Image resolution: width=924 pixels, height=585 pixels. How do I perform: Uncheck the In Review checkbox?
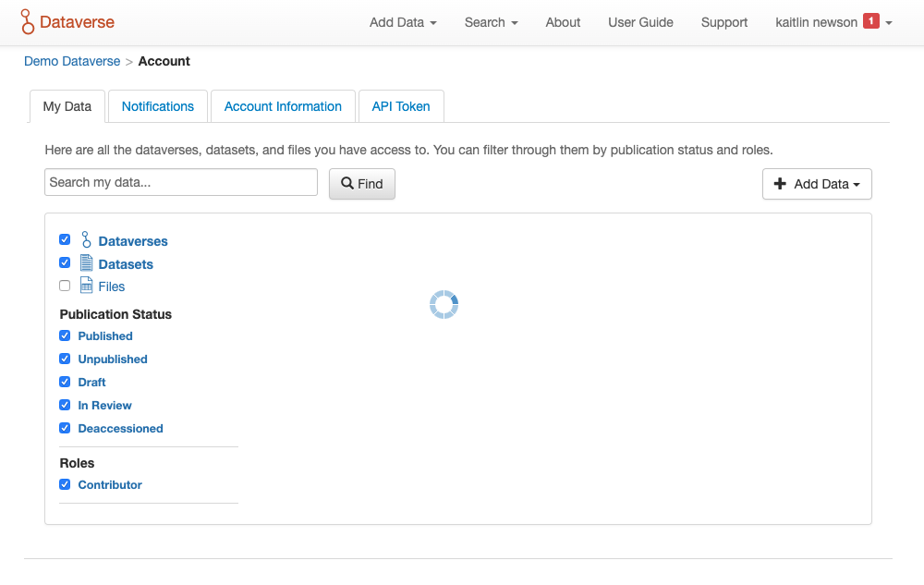[x=65, y=405]
